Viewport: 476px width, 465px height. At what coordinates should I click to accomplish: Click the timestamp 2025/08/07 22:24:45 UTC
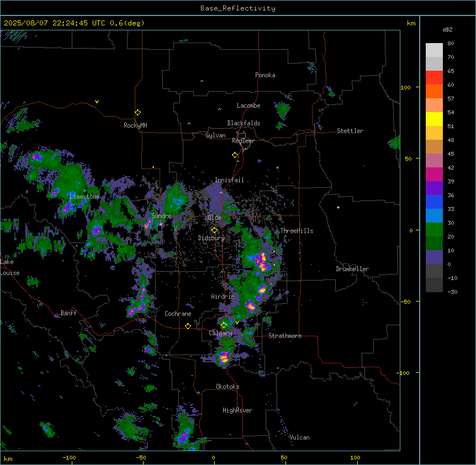point(54,23)
